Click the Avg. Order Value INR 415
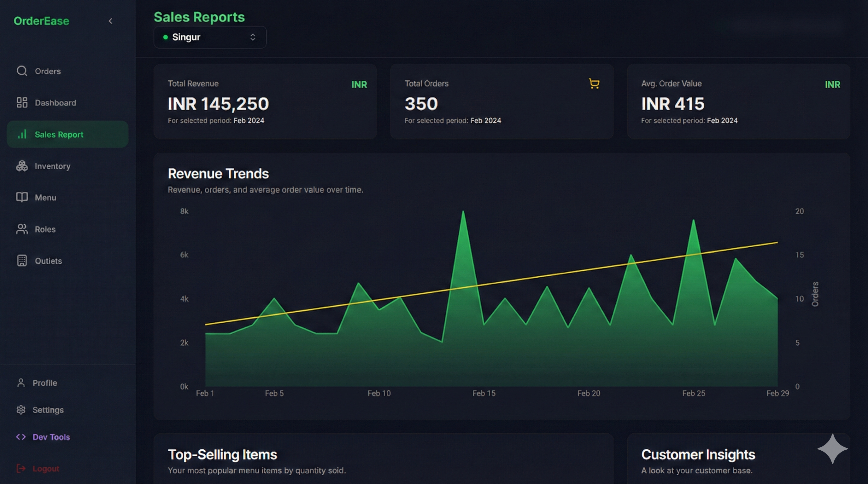 [673, 104]
